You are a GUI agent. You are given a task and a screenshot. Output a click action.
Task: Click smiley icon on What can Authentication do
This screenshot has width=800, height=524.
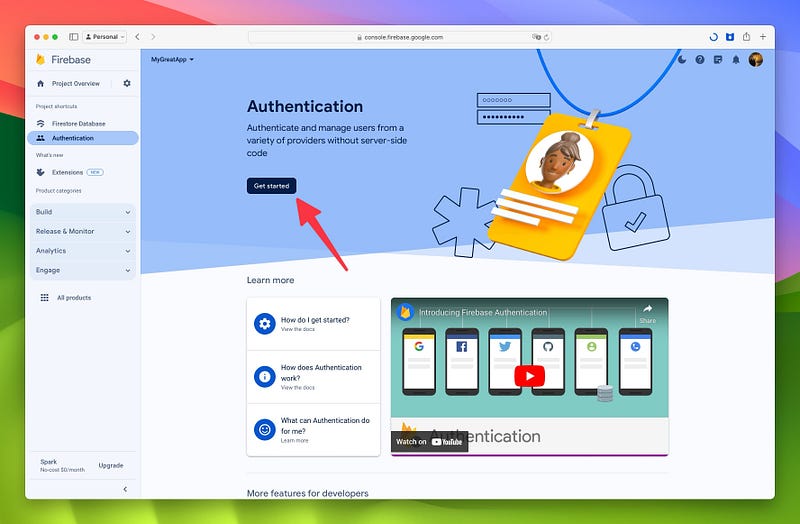265,430
